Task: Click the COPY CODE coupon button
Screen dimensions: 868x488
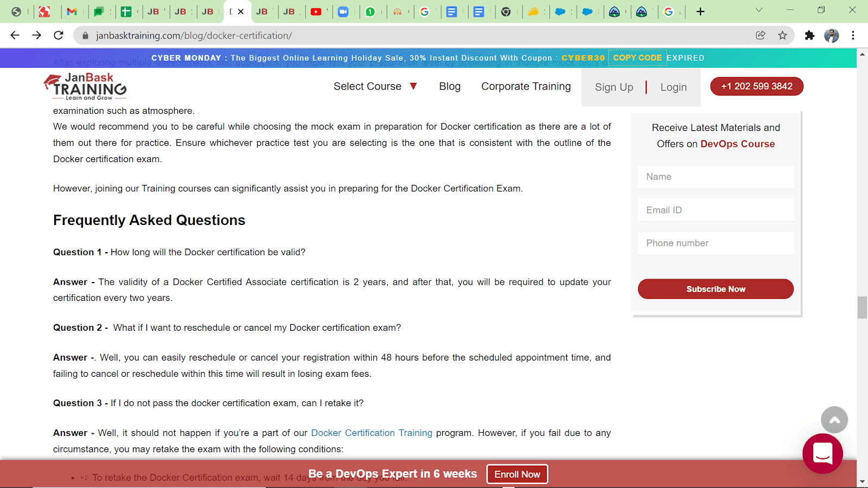Action: [637, 57]
